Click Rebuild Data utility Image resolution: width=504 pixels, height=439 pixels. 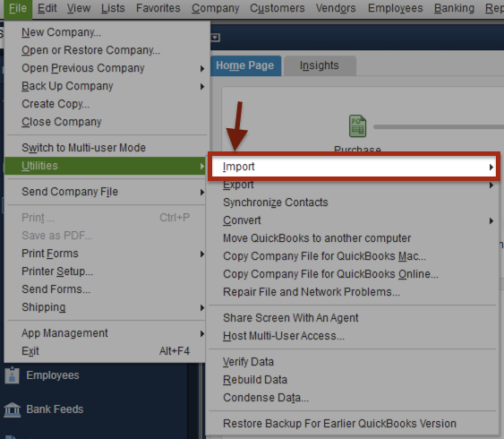pyautogui.click(x=354, y=380)
